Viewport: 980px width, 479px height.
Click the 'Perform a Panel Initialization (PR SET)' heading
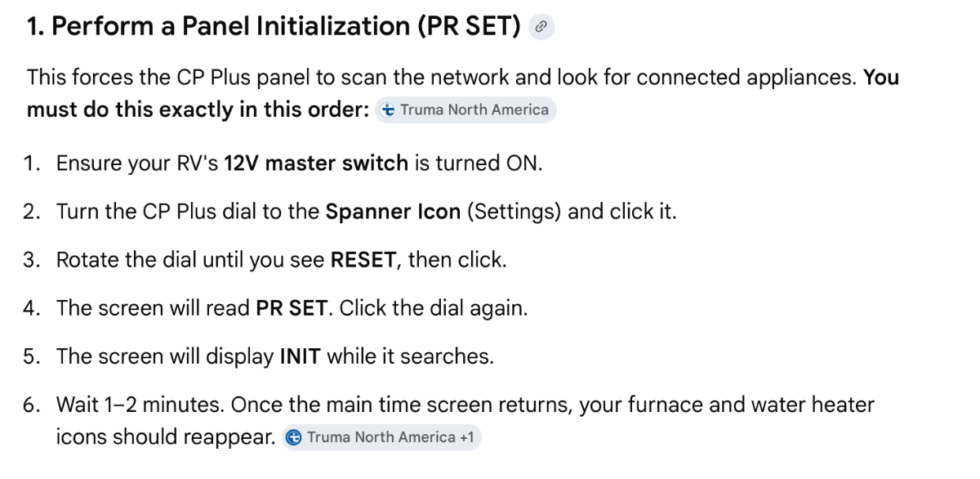point(274,27)
